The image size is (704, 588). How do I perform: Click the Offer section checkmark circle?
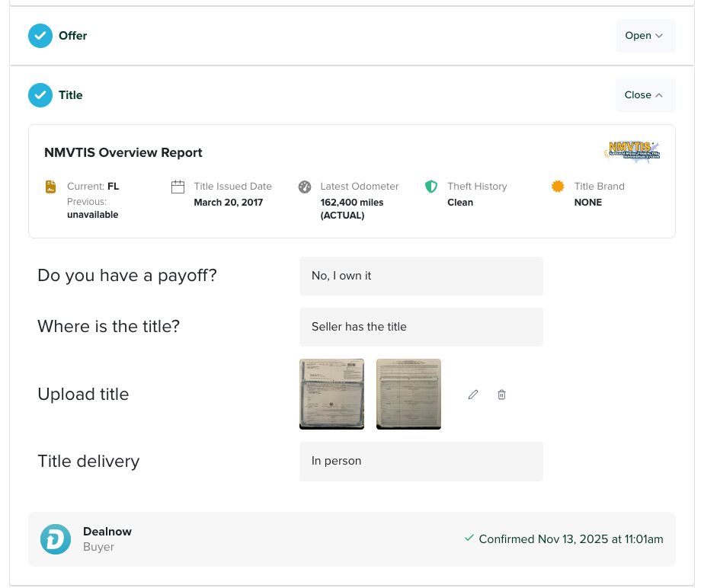40,36
